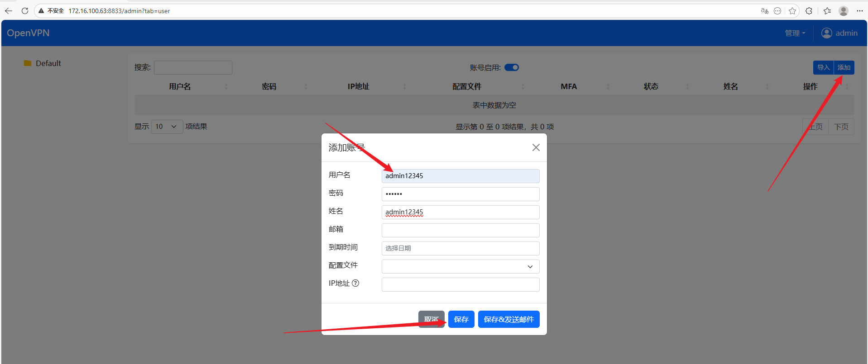
Task: Expand the 配置文件 dropdown in dialog
Action: (460, 266)
